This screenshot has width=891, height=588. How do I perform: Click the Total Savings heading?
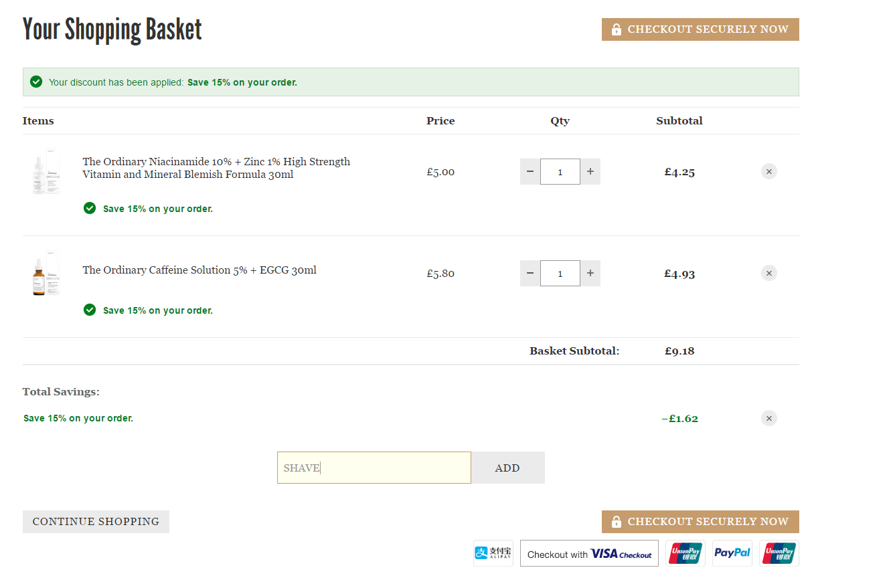[61, 392]
